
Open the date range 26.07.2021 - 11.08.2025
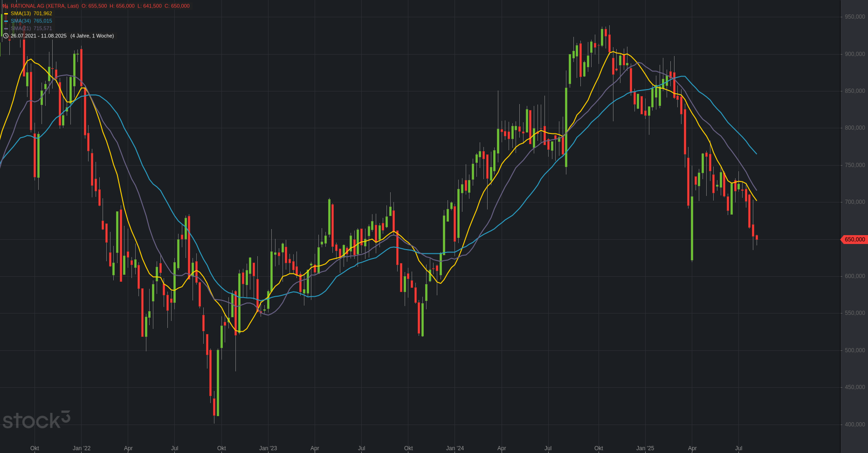[39, 36]
